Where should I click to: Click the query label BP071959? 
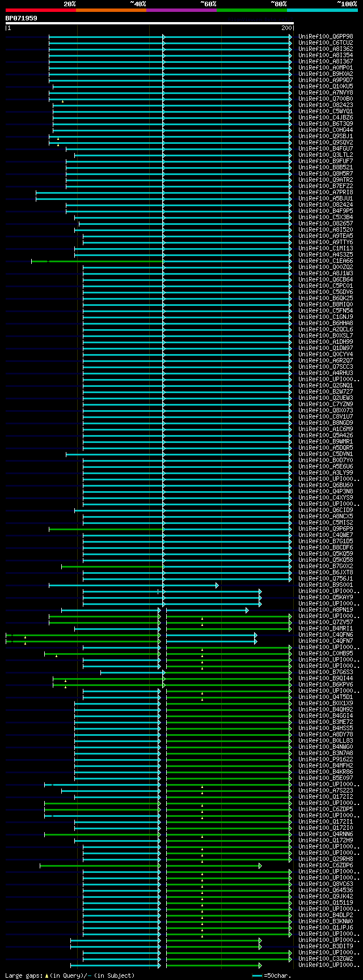[x=22, y=18]
